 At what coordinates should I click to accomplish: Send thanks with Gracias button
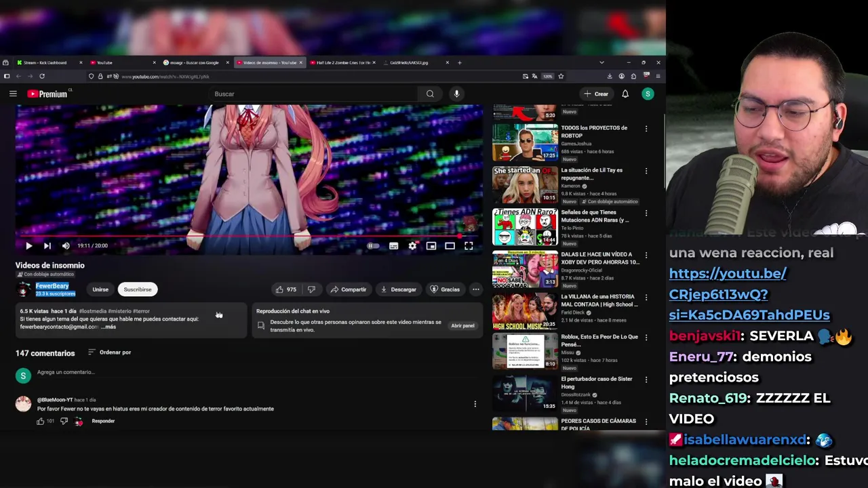(x=446, y=289)
